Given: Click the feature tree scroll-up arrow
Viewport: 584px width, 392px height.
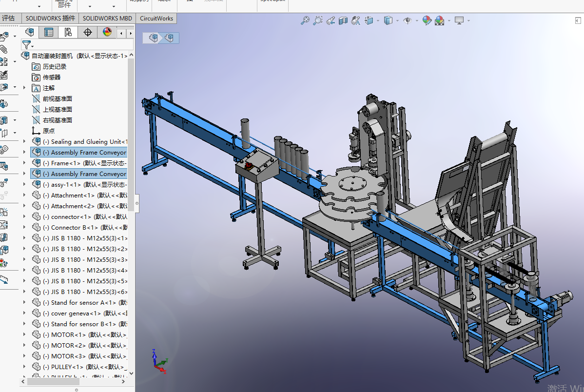Looking at the screenshot, I should coord(131,55).
